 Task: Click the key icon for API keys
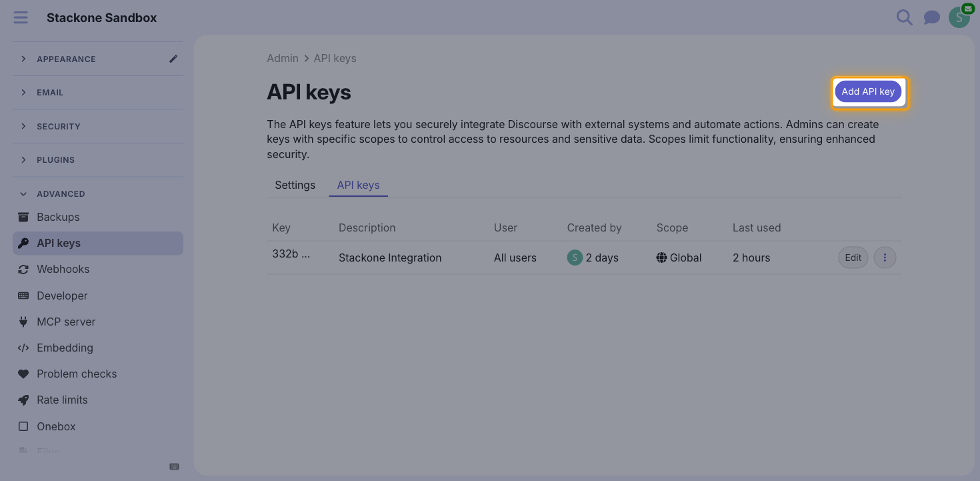click(x=23, y=243)
